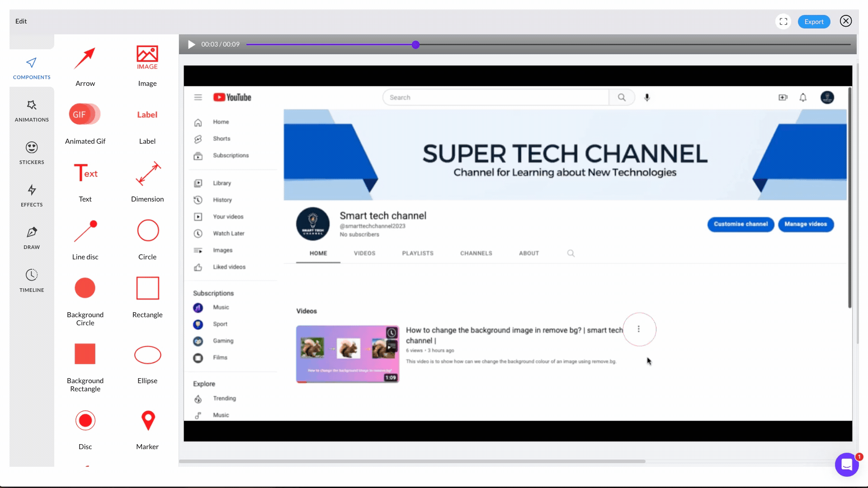Click the purple playback progress handle
Screen dimensions: 868x488
(415, 45)
